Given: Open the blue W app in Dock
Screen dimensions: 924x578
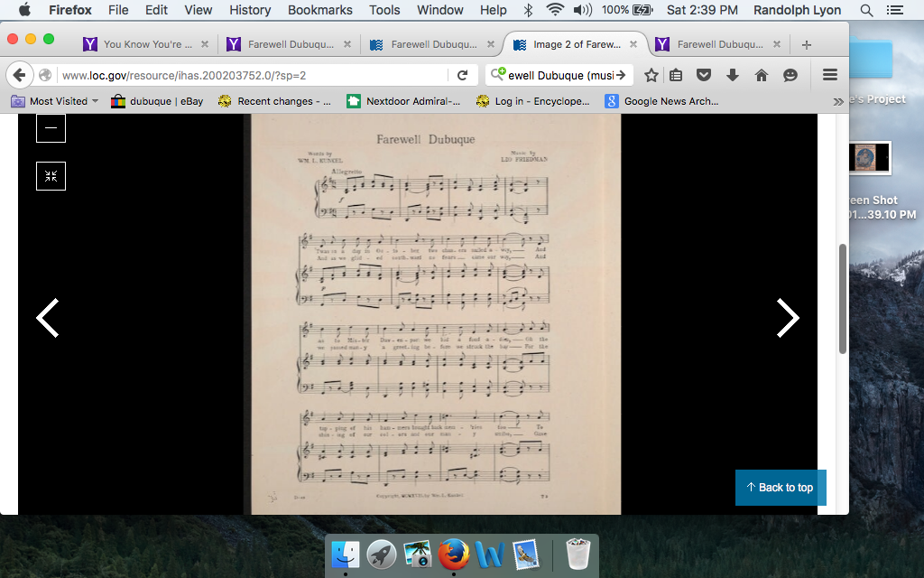Looking at the screenshot, I should point(490,555).
